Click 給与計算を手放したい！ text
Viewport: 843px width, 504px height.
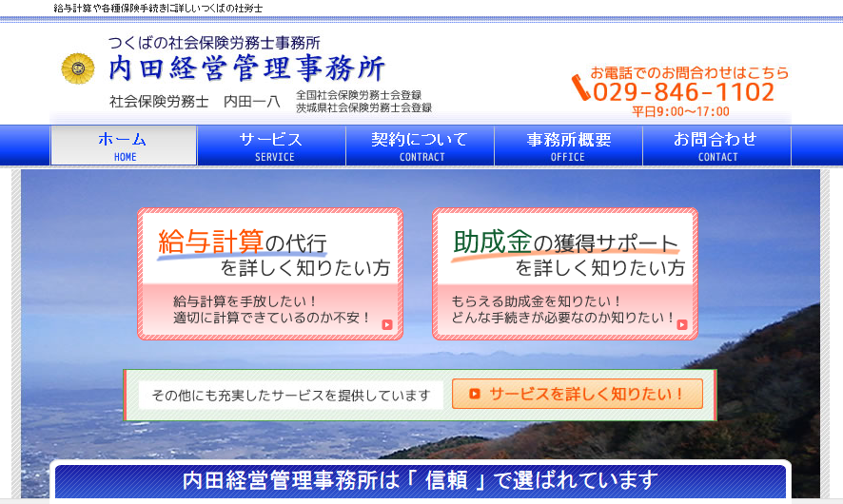click(x=245, y=300)
